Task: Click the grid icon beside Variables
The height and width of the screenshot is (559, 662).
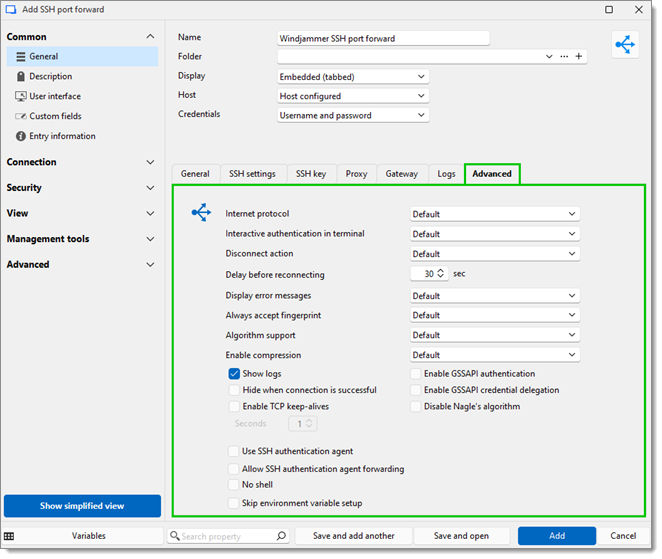Action: (x=9, y=536)
